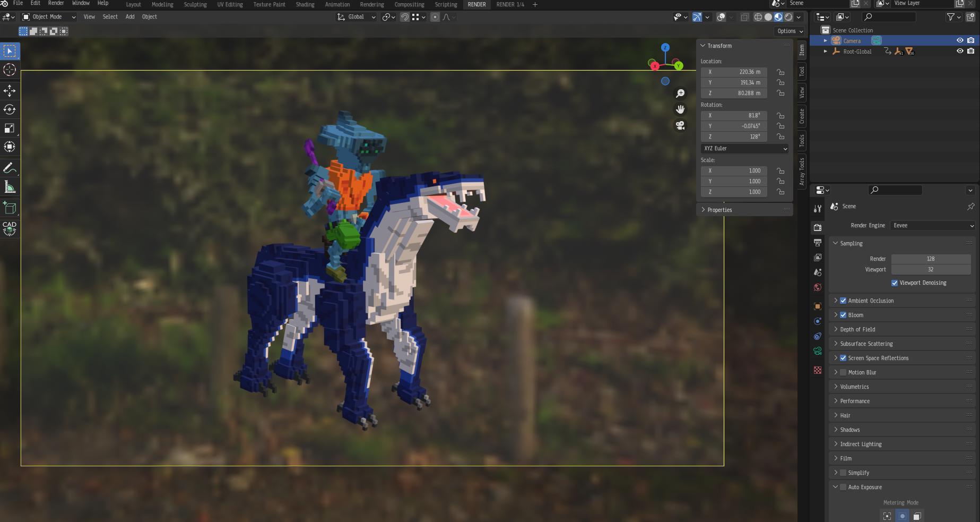The height and width of the screenshot is (522, 980).
Task: Open the View Layer properties tab icon
Action: (x=818, y=258)
